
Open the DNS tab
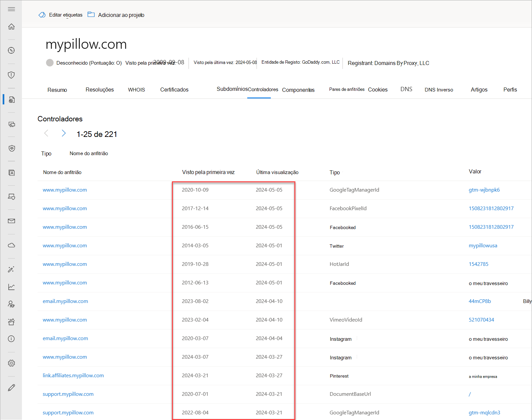(406, 89)
